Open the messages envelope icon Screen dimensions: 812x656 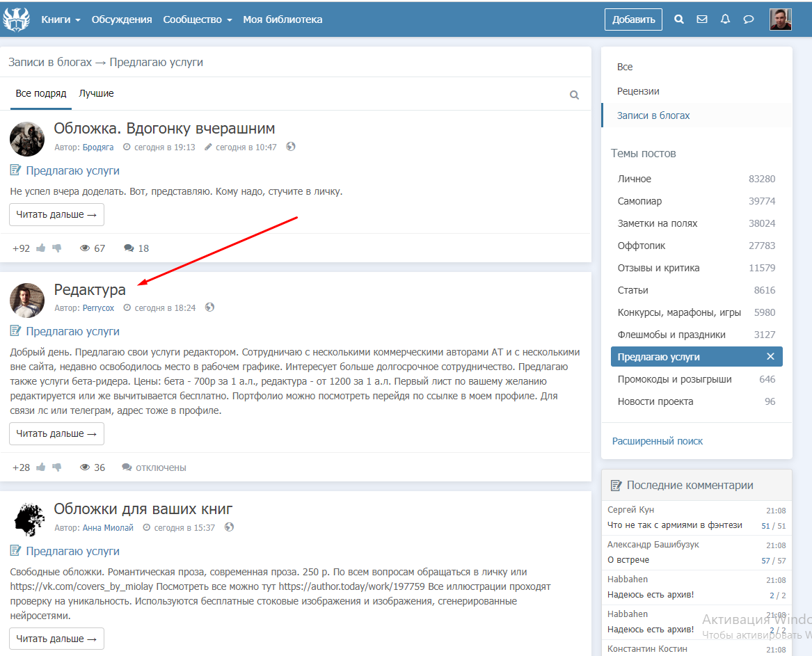coord(701,19)
